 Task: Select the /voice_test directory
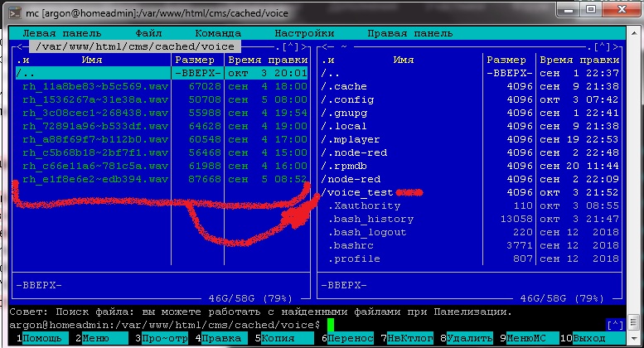(357, 192)
